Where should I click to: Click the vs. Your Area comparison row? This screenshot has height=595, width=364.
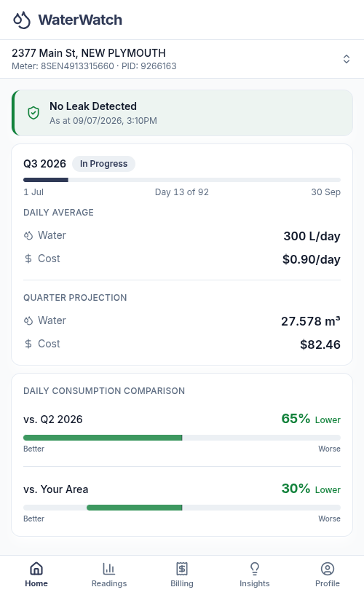[x=182, y=502]
